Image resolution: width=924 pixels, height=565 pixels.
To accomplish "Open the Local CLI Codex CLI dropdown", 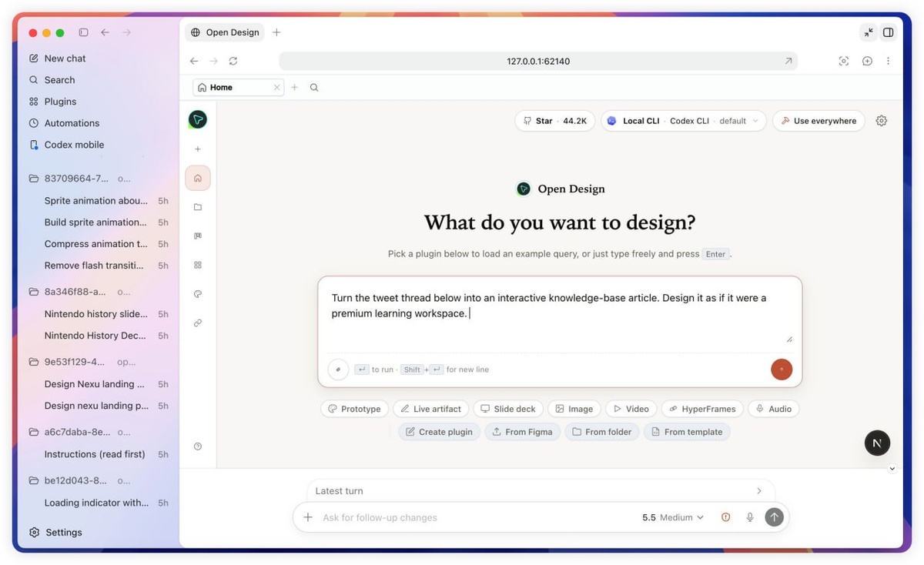I will [x=683, y=121].
